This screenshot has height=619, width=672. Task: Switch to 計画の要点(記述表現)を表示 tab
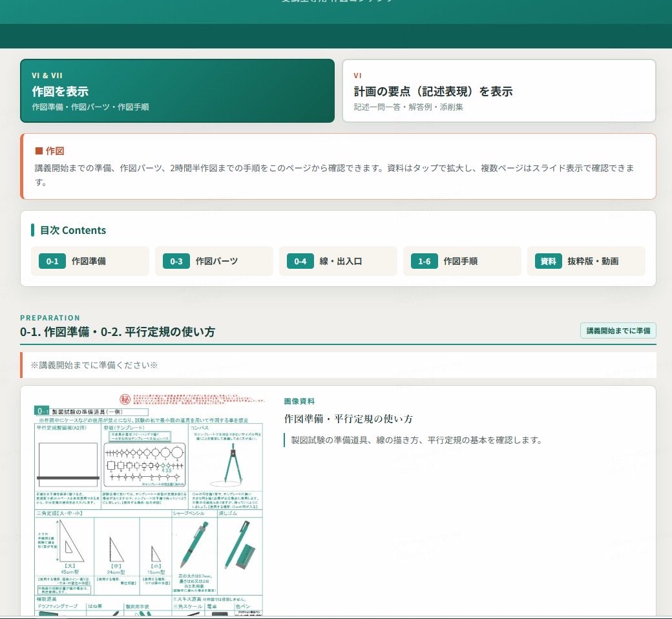click(x=499, y=91)
